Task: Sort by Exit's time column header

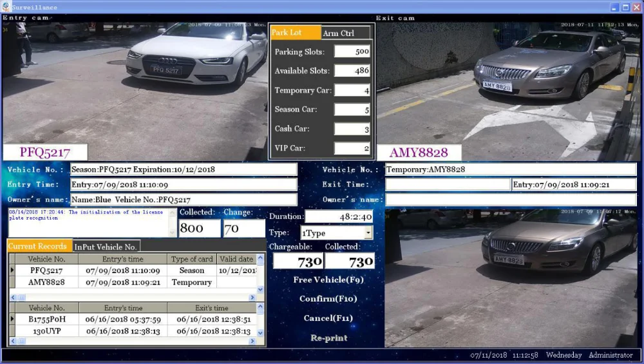Action: click(x=211, y=308)
